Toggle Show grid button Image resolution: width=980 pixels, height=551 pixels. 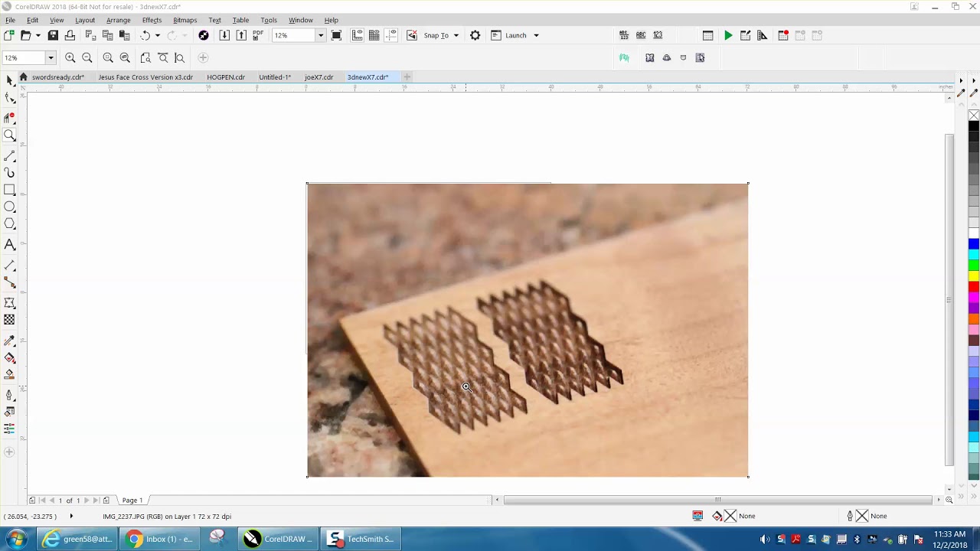(x=374, y=35)
